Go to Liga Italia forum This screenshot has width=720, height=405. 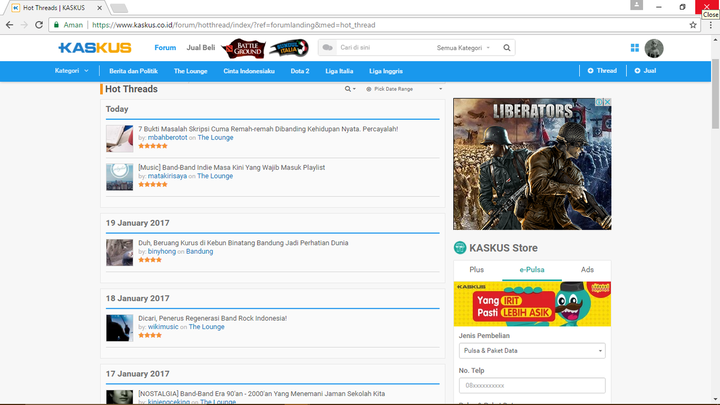(x=339, y=71)
